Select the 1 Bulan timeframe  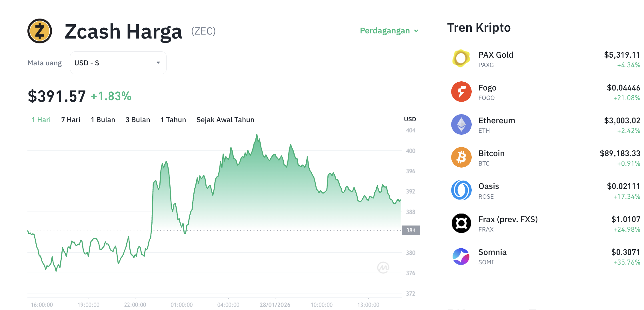[103, 120]
